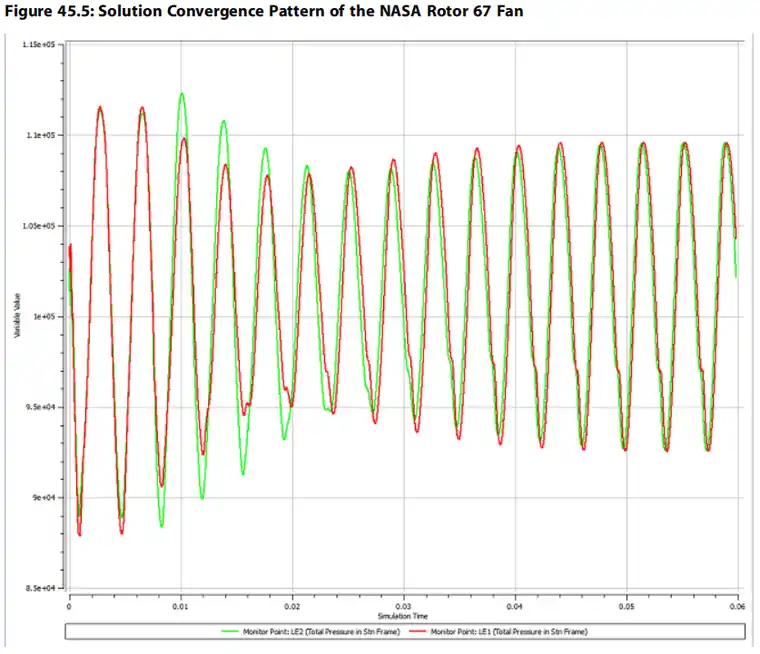This screenshot has height=654, width=760.
Task: Click x-axis tick label '0.01'
Action: pyautogui.click(x=180, y=606)
